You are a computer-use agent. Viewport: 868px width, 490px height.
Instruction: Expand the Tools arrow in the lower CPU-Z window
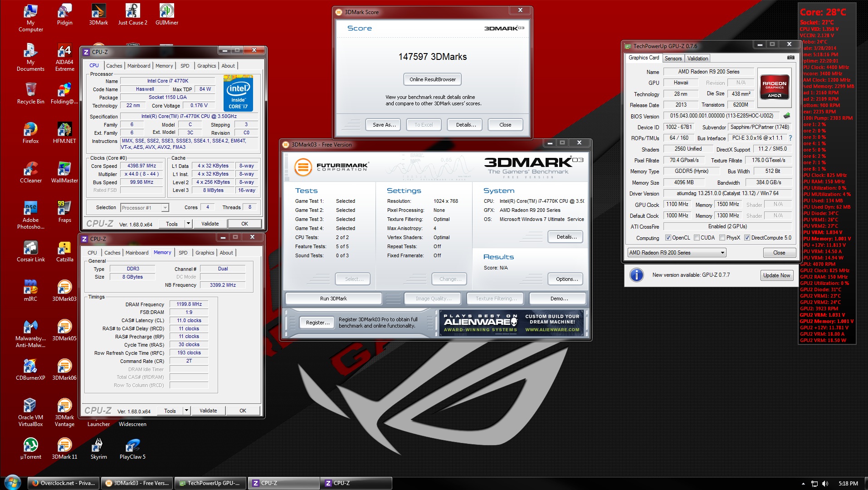pyautogui.click(x=186, y=411)
